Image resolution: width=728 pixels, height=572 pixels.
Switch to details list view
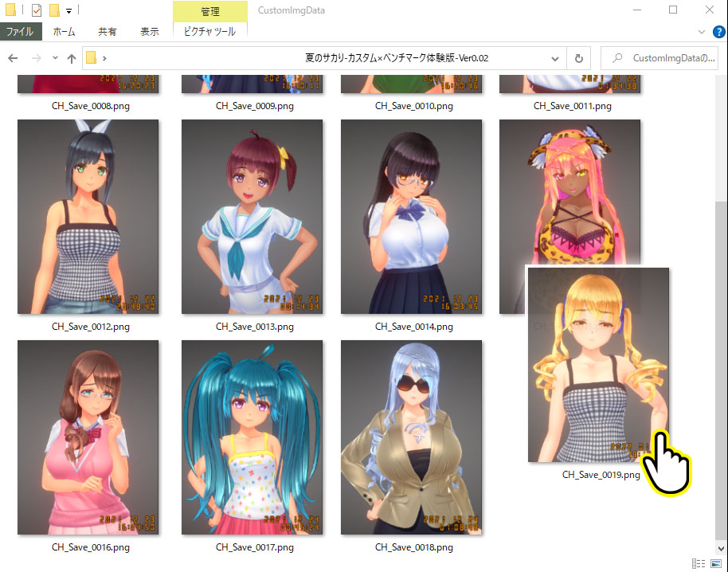[x=698, y=563]
